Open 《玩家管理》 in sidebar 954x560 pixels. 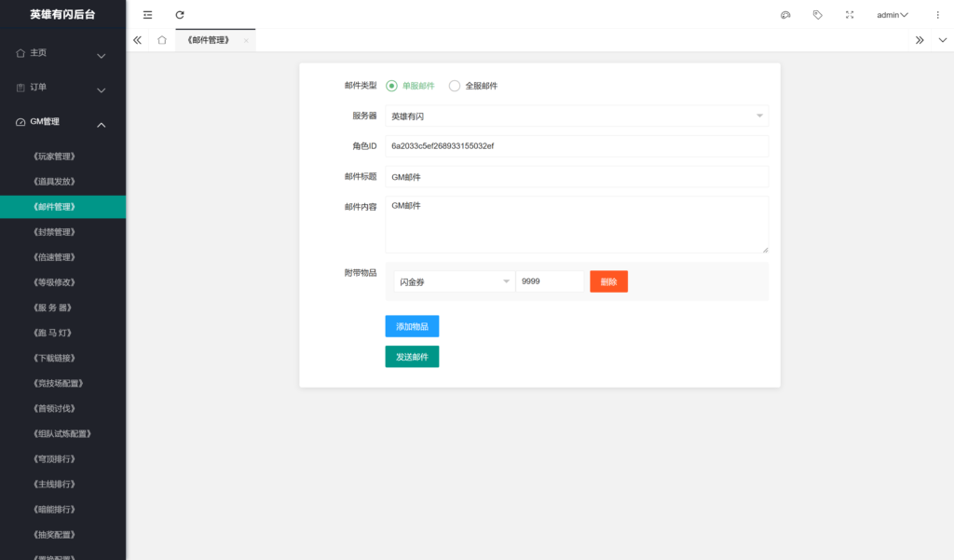point(63,157)
